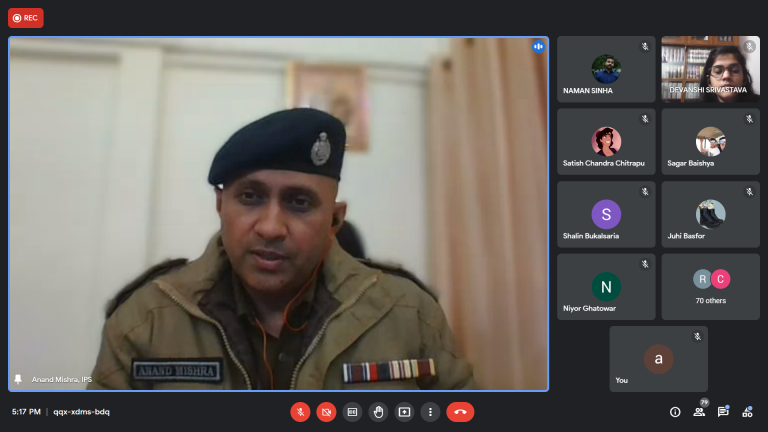This screenshot has width=768, height=432.
Task: Click the meeting code qqx-xdms-bdq
Action: [80, 411]
